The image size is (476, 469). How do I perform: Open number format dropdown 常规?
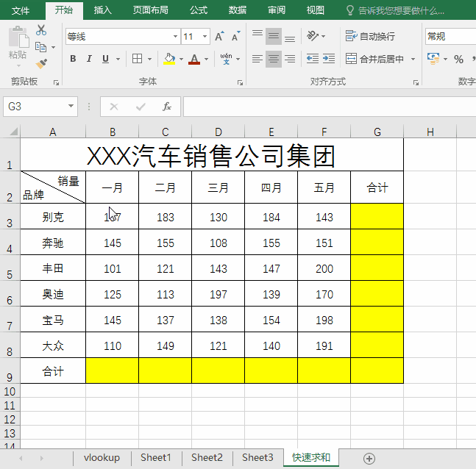[451, 37]
